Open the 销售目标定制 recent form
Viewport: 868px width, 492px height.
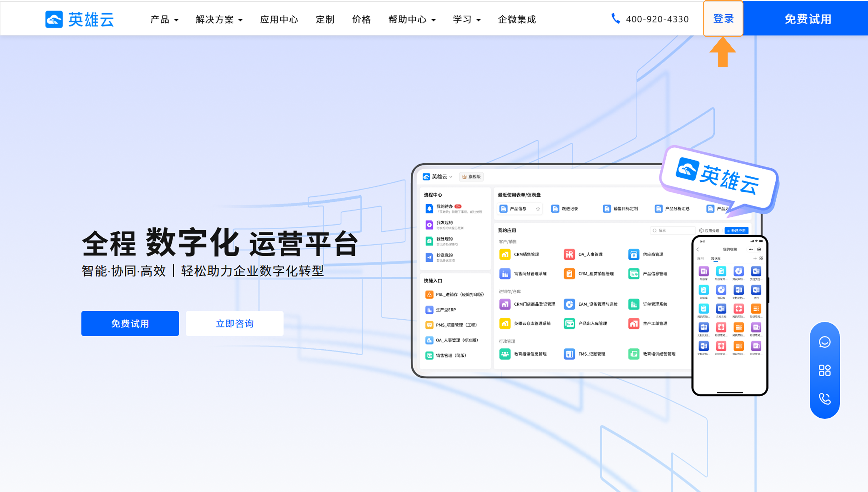point(621,209)
